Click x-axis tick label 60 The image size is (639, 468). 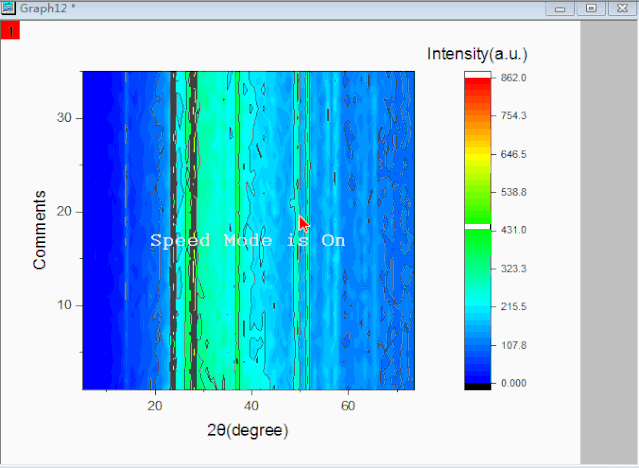348,405
